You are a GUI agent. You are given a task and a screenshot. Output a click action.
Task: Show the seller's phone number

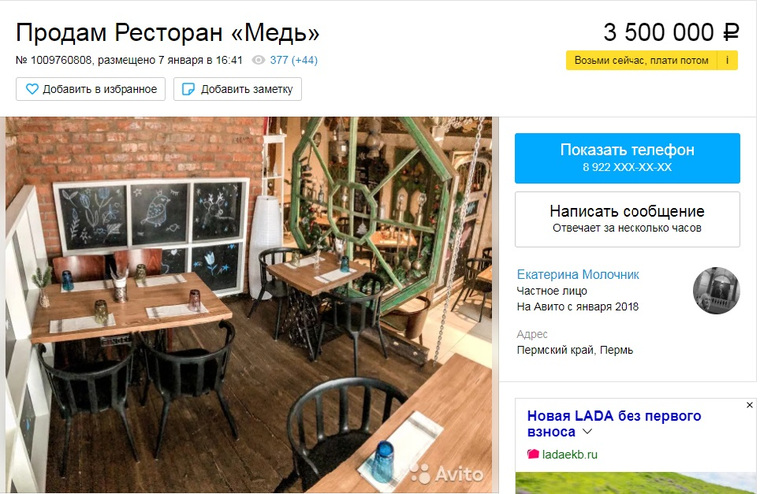tap(627, 158)
